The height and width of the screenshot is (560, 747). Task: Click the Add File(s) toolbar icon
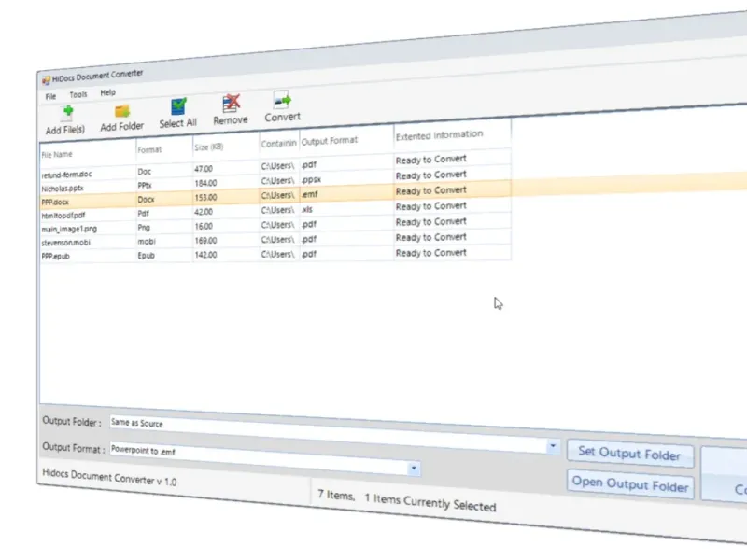point(68,112)
